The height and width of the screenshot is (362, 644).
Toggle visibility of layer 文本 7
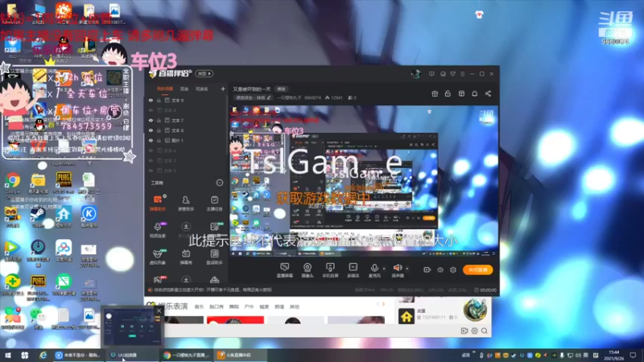151,120
